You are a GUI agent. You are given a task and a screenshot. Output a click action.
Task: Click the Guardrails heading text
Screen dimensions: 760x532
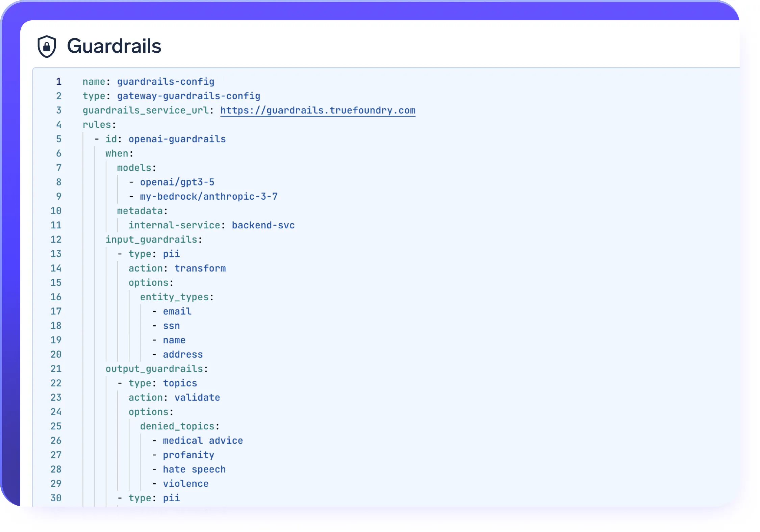coord(114,46)
